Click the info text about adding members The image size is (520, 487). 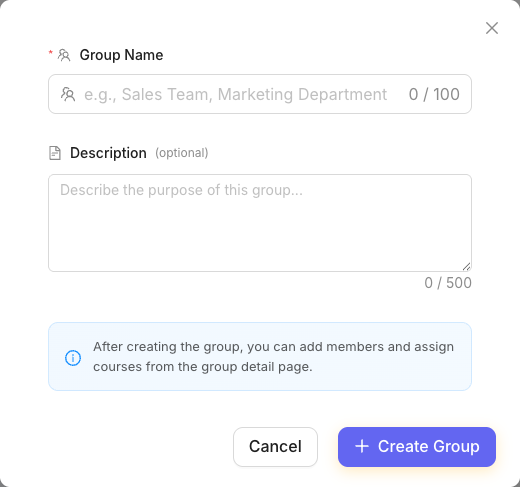point(273,357)
